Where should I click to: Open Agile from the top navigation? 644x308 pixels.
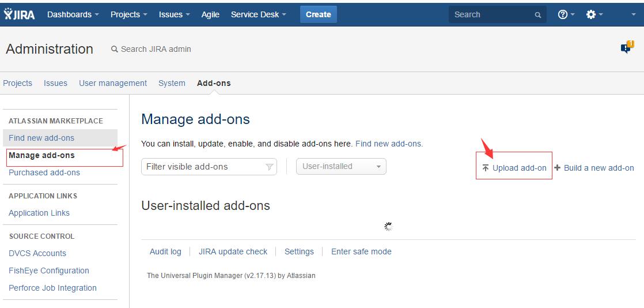point(210,14)
